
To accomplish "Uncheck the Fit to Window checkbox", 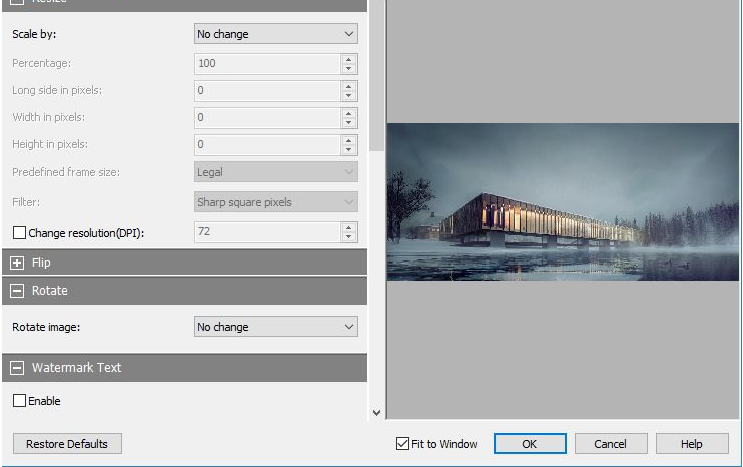I will (x=402, y=444).
